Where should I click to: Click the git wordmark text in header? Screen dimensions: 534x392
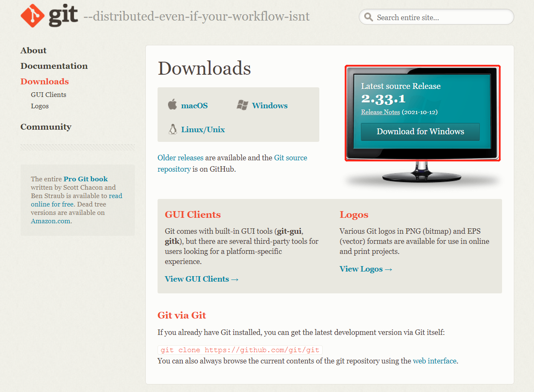pyautogui.click(x=63, y=16)
